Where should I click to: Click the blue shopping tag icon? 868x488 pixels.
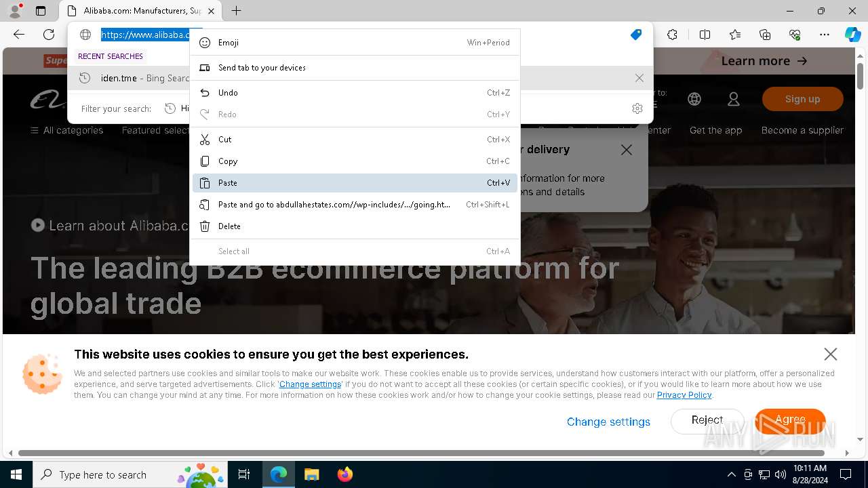636,35
